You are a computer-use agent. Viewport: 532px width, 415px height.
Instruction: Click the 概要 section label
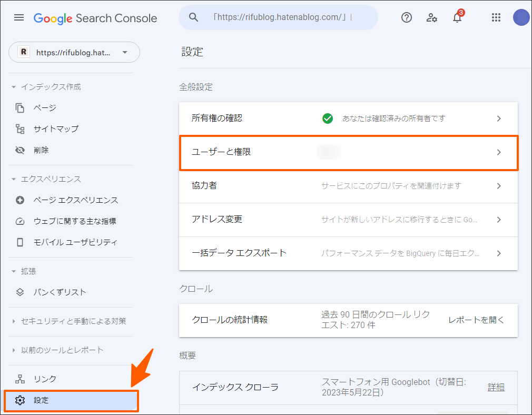(188, 355)
